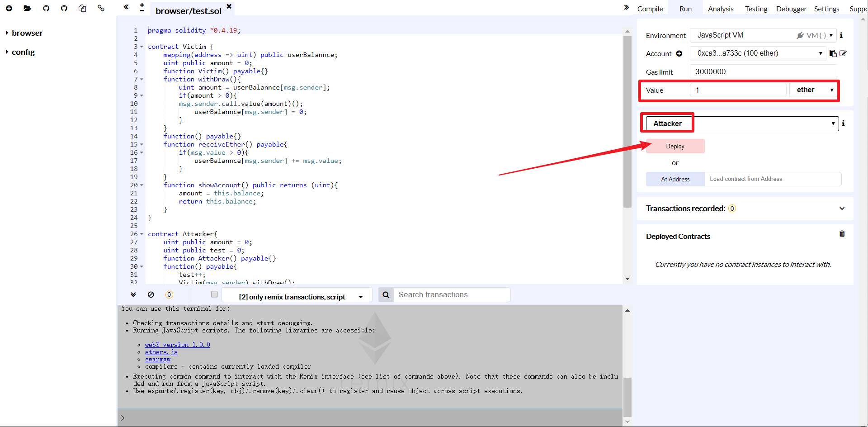Clear the terminal console
868x427 pixels.
[x=151, y=294]
